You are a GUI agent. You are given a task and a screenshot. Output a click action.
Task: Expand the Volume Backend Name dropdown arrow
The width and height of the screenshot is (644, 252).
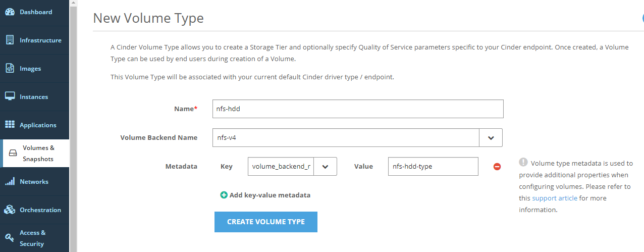click(491, 137)
